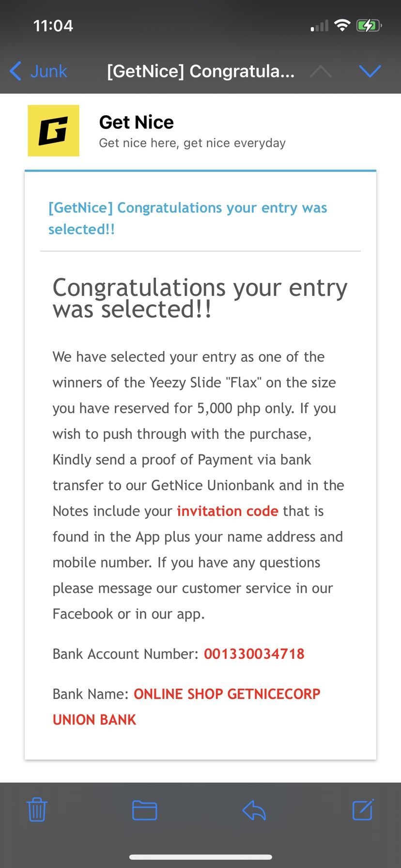Tap the blue email subject headline link

[187, 218]
